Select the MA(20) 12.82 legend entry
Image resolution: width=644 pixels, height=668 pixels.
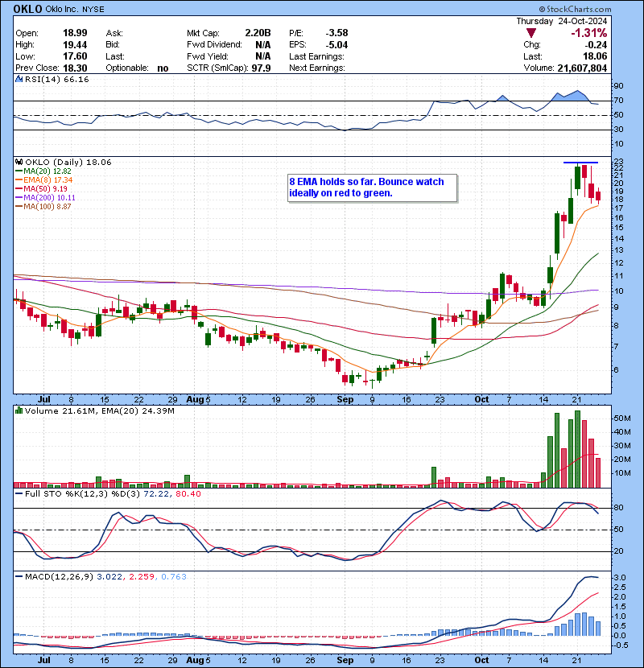click(43, 171)
